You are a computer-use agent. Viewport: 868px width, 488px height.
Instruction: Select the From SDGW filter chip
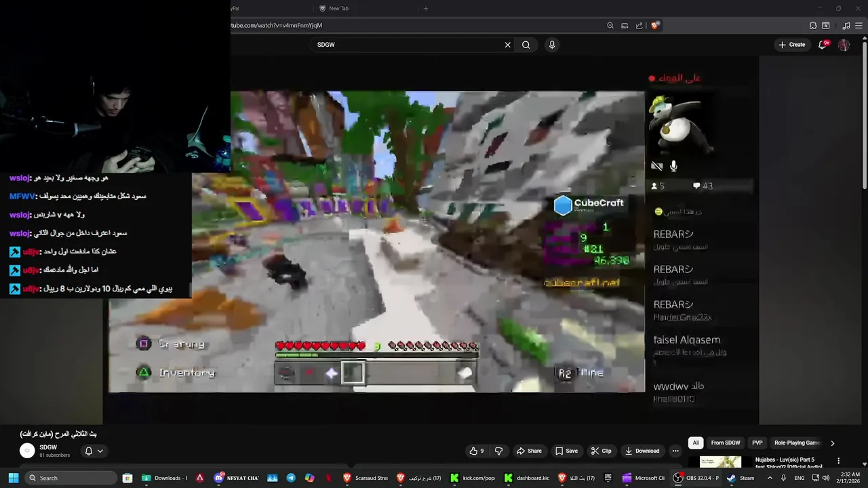pyautogui.click(x=726, y=443)
